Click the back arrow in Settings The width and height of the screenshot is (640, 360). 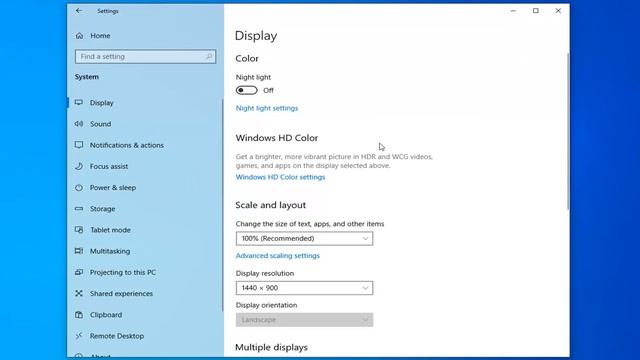[79, 11]
